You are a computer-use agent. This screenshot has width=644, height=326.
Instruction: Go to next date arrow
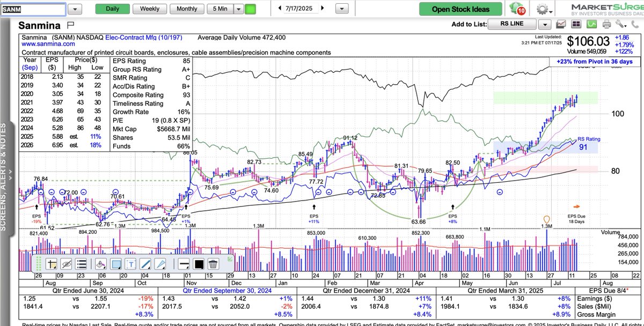tap(322, 9)
